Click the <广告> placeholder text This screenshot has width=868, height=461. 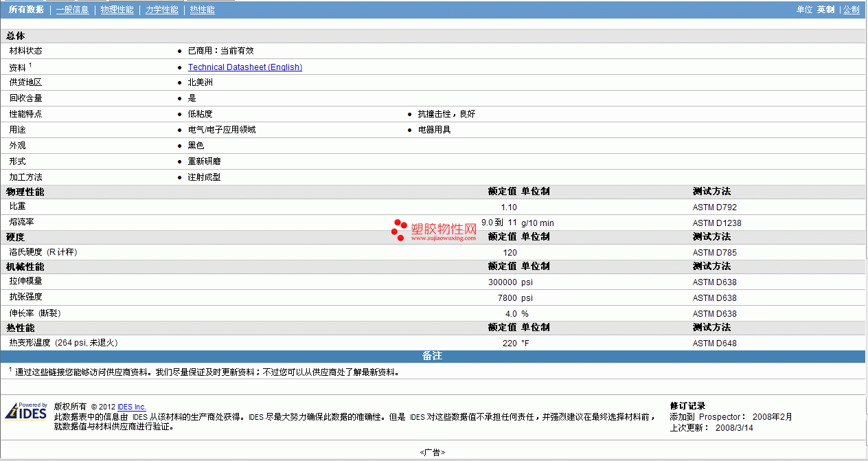pyautogui.click(x=433, y=452)
